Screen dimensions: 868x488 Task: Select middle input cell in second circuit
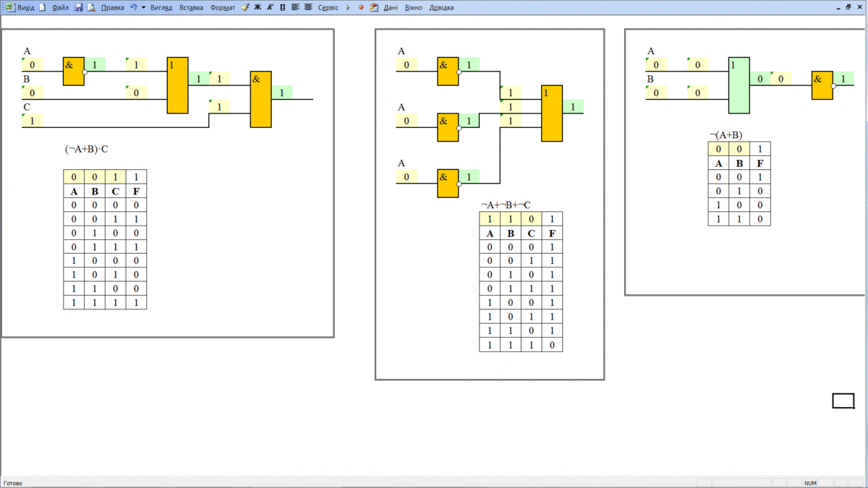coord(407,121)
